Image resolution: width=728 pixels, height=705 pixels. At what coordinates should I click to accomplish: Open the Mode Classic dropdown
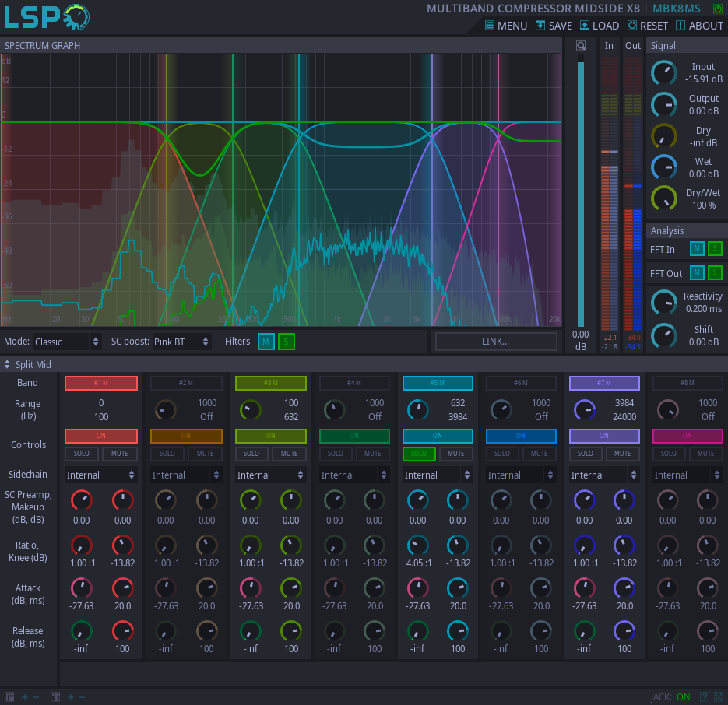[67, 342]
